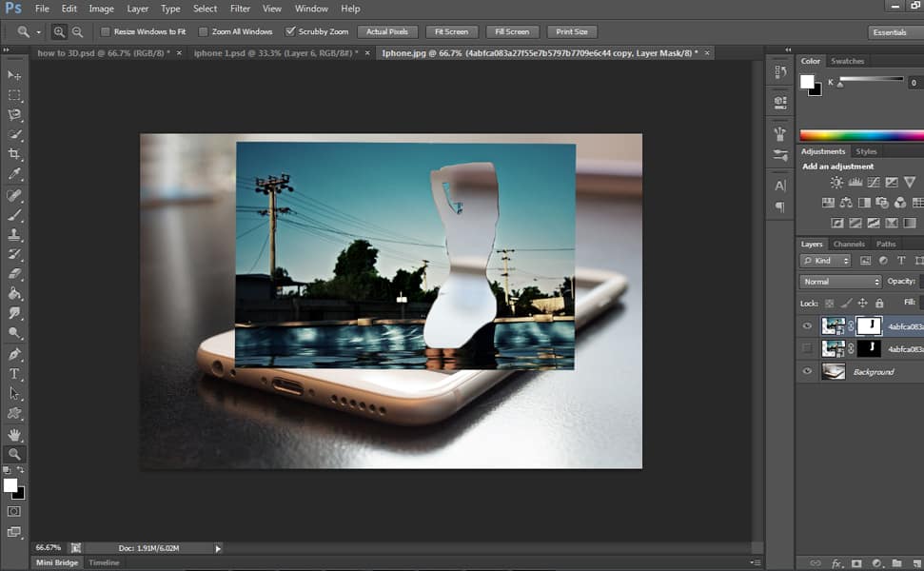Select the Path Selection tool
Viewport: 924px width, 571px height.
(x=14, y=394)
